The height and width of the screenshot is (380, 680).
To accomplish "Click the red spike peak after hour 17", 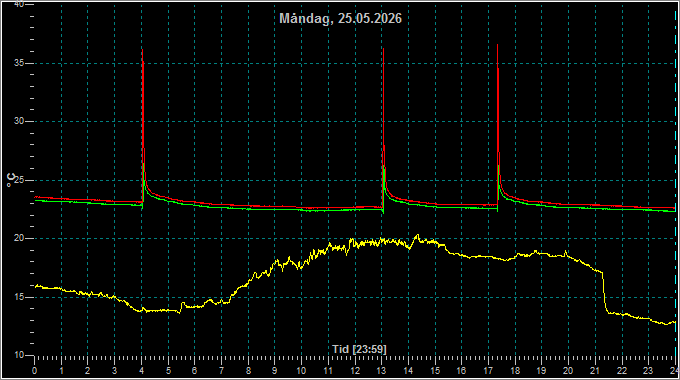I will click(497, 45).
